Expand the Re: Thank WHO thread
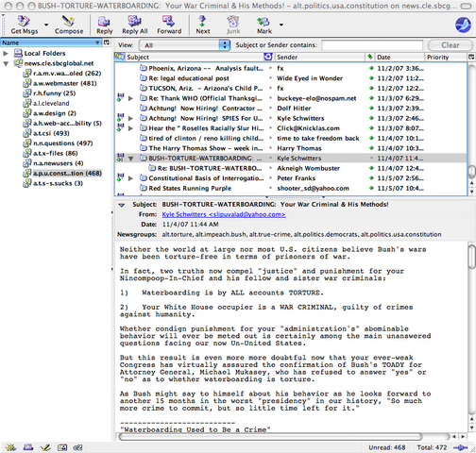476x453 pixels. click(x=130, y=98)
